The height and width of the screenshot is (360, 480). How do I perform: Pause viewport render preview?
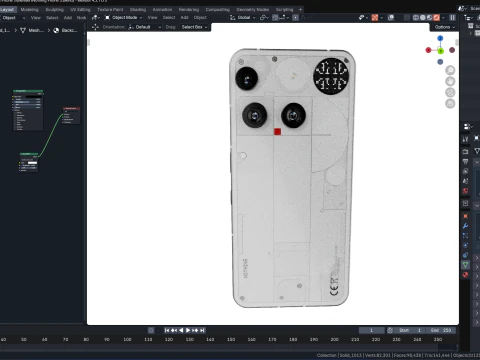pos(452,18)
